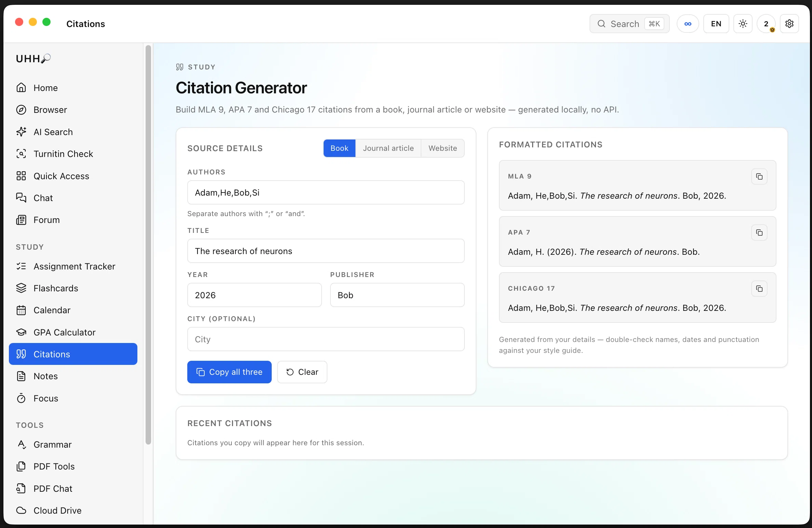Click into the Title field

[x=326, y=251]
